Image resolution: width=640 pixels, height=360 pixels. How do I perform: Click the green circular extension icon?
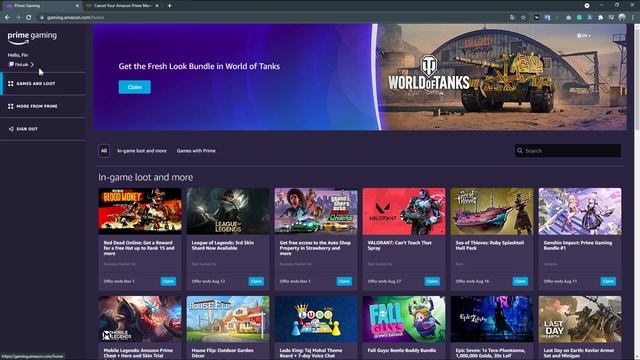[x=579, y=18]
